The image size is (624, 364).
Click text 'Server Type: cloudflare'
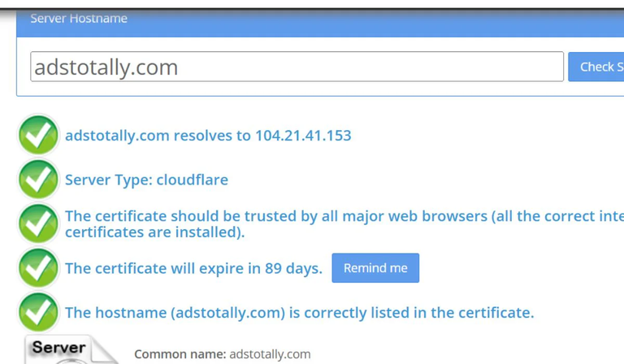click(146, 180)
